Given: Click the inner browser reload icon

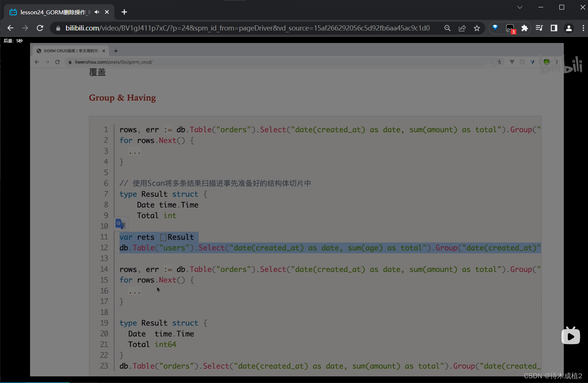Looking at the screenshot, I should [x=57, y=62].
